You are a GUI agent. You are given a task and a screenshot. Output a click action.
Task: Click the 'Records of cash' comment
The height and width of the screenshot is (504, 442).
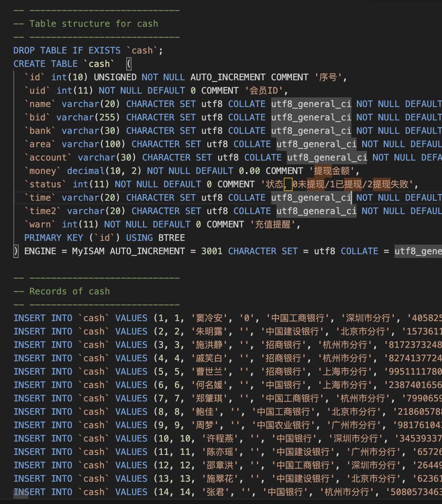tap(62, 291)
